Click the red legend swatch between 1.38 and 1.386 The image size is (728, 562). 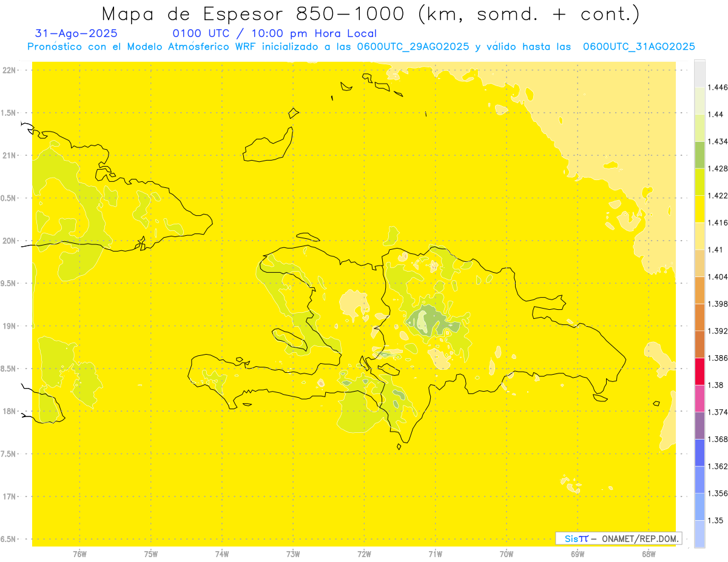coord(699,371)
